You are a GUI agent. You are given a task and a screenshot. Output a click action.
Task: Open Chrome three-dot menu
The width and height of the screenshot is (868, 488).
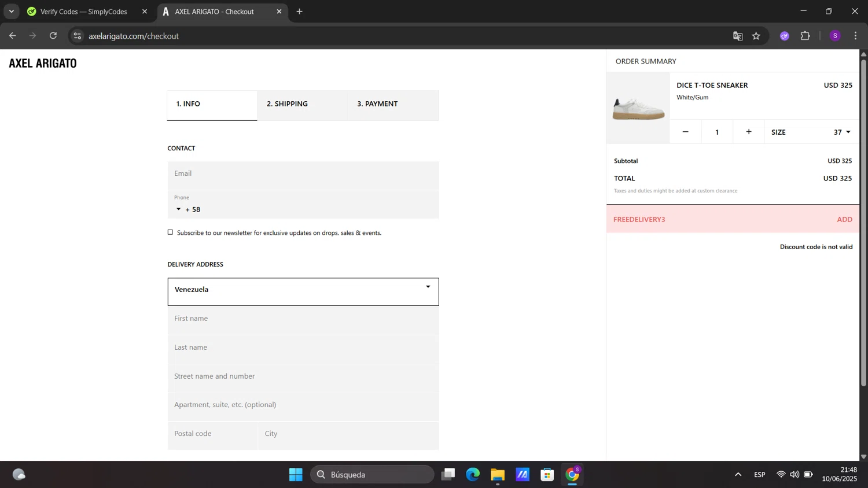856,36
